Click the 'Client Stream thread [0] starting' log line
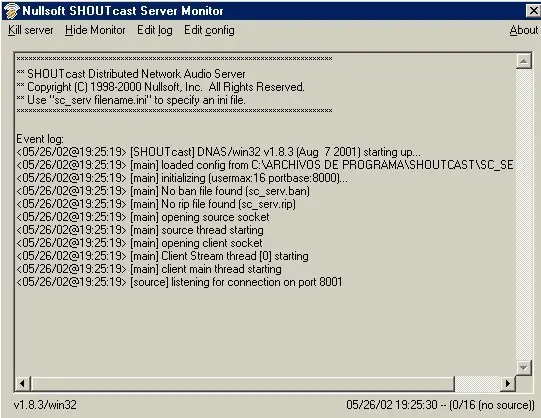The width and height of the screenshot is (541, 418). coord(163,256)
